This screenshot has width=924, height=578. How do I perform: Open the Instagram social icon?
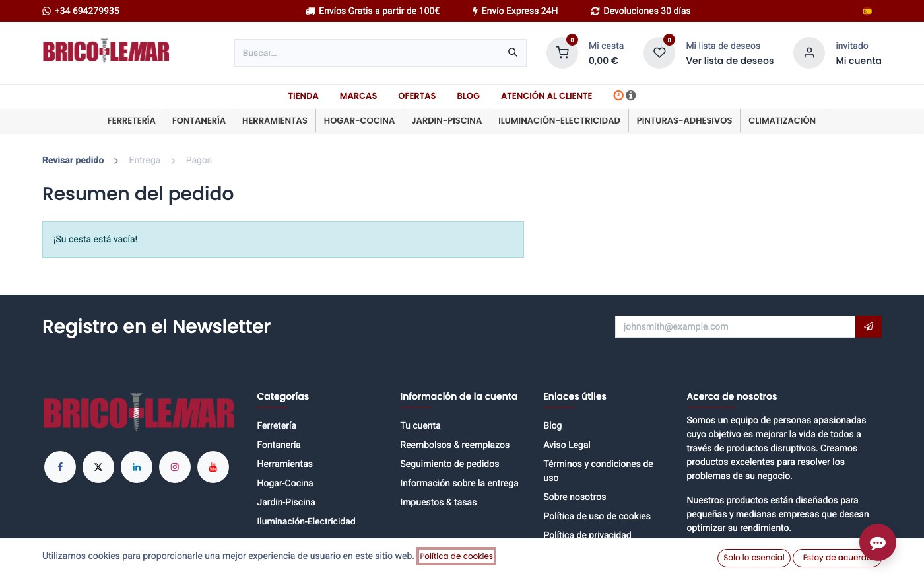175,467
